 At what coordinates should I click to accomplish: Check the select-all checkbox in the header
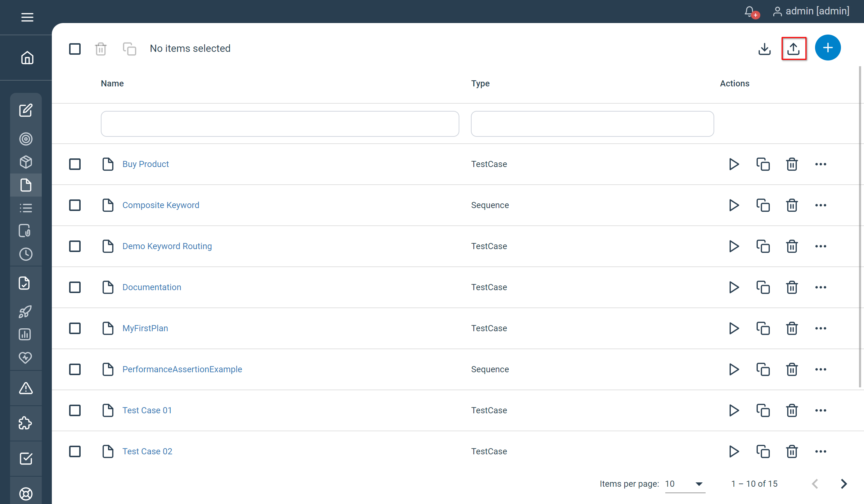[75, 49]
